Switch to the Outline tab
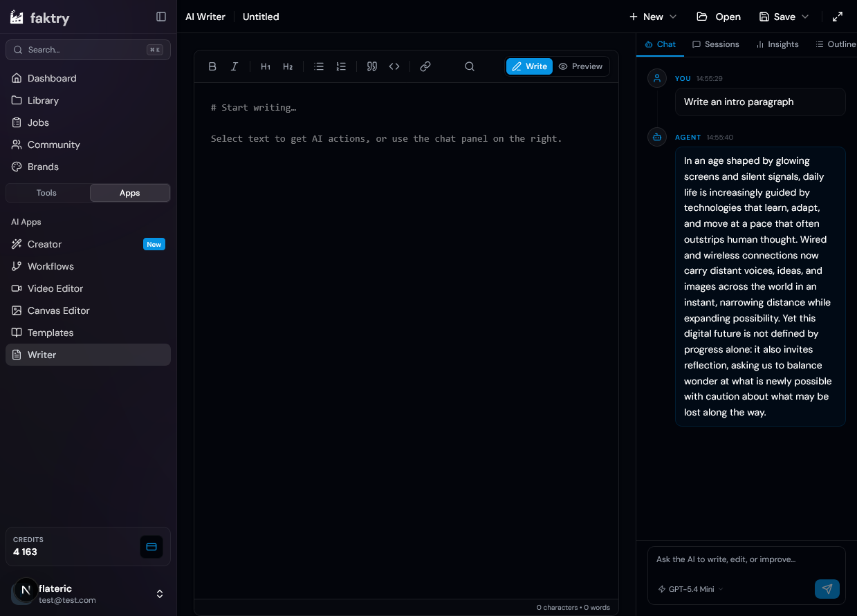 coord(836,44)
